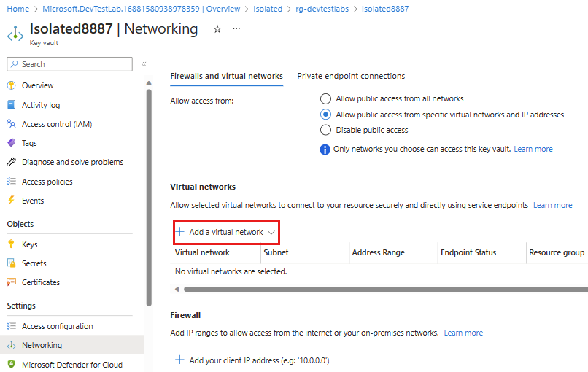Image resolution: width=588 pixels, height=372 pixels.
Task: Click the Events lightning bolt icon
Action: pos(12,201)
